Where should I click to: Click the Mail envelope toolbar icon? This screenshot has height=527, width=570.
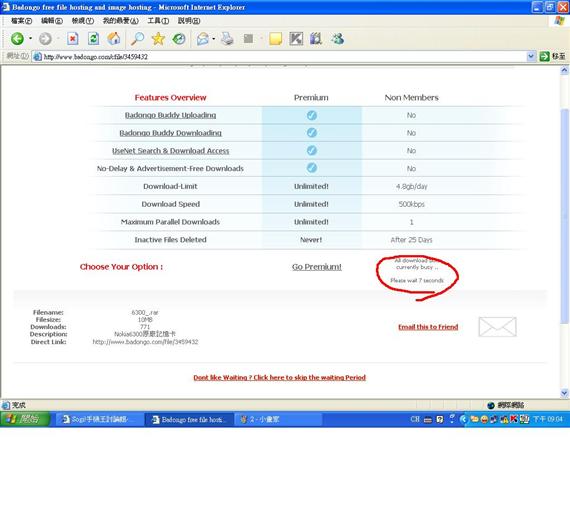pyautogui.click(x=202, y=39)
